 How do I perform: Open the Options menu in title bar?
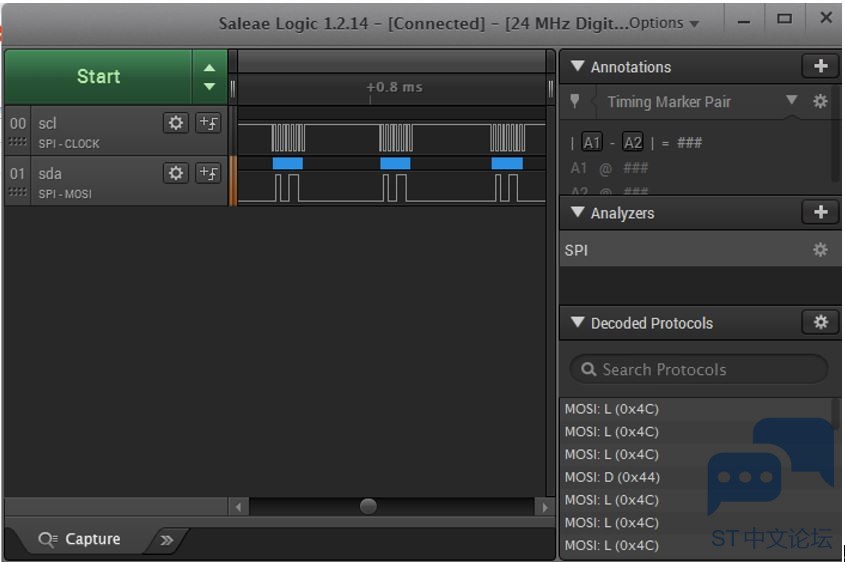pyautogui.click(x=664, y=23)
